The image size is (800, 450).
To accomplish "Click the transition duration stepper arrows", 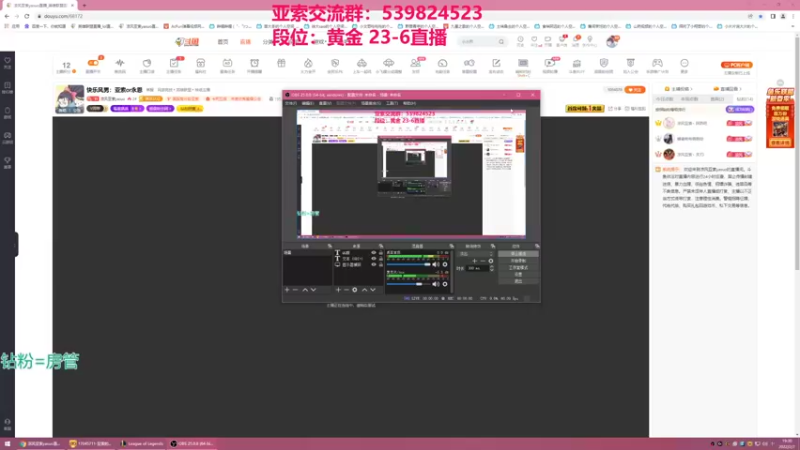I will click(491, 268).
